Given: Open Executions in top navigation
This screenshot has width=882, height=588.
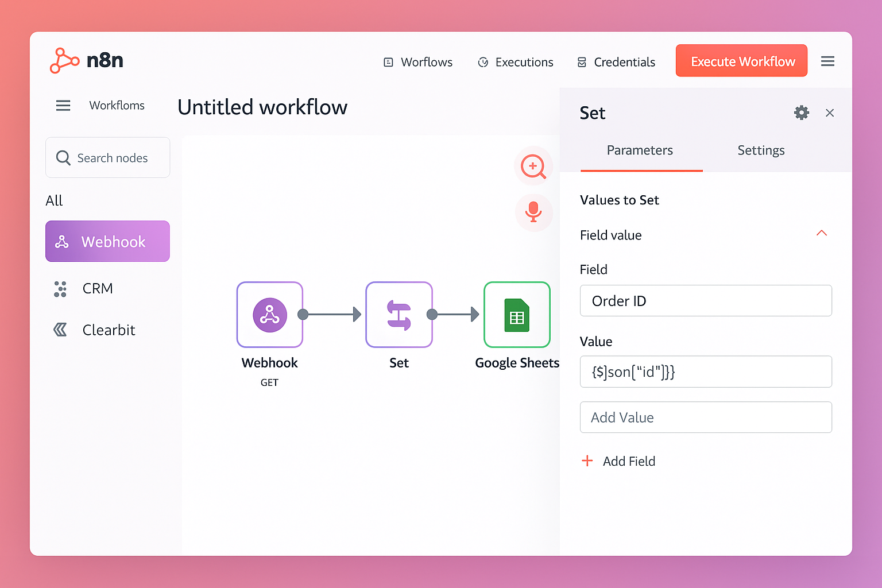Looking at the screenshot, I should (x=515, y=62).
